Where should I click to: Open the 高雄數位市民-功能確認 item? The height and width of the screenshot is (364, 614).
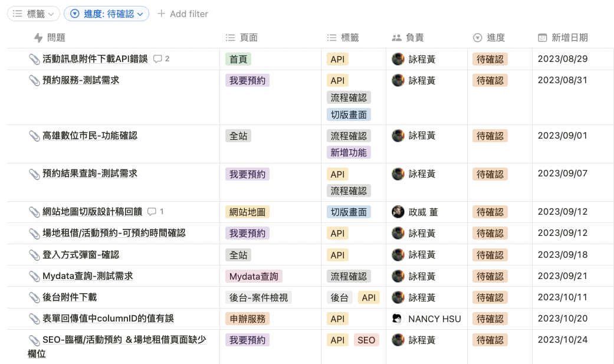click(x=90, y=136)
